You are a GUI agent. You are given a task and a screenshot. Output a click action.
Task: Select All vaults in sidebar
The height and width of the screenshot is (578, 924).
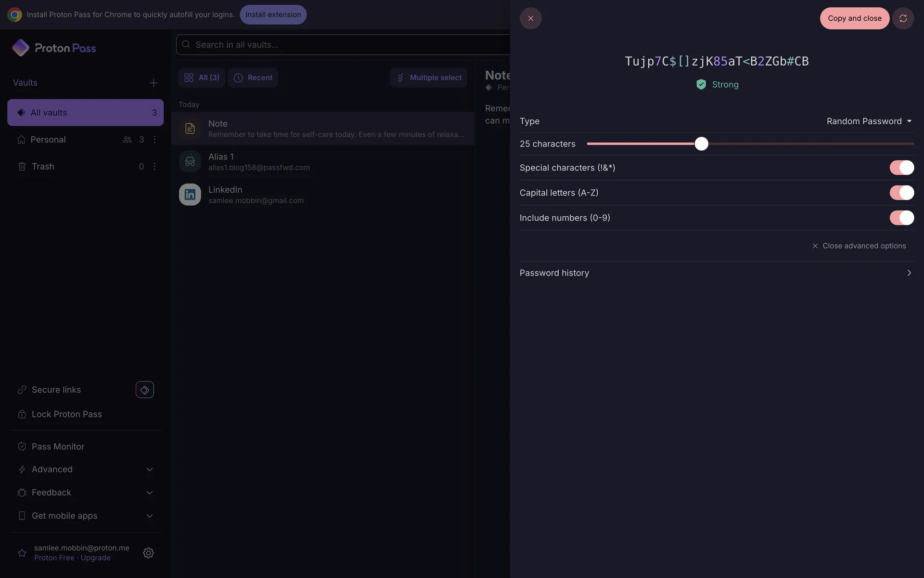[x=85, y=113]
